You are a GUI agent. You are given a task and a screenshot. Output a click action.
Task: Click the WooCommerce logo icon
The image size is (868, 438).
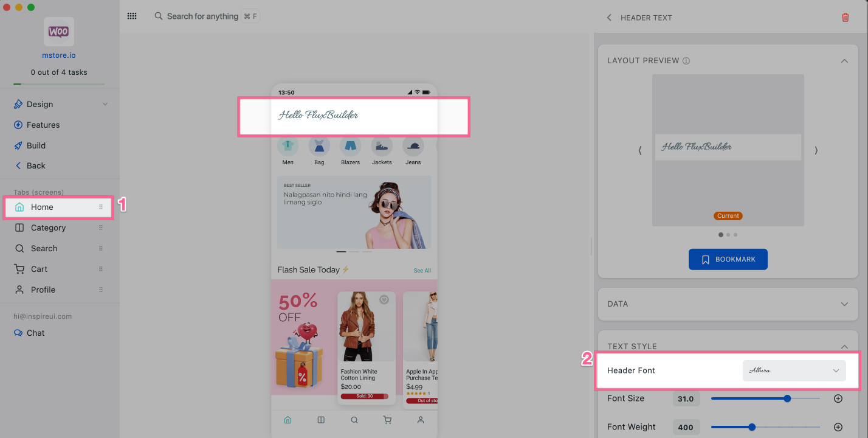click(x=59, y=32)
